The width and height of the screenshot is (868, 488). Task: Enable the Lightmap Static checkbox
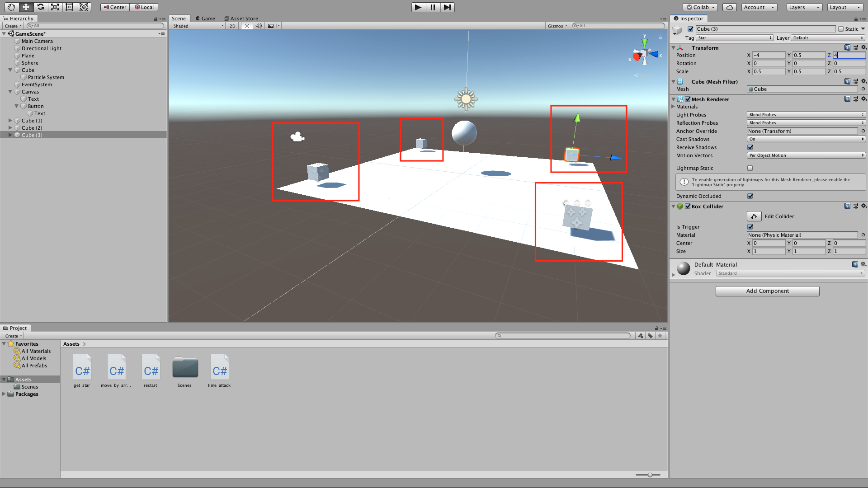pos(750,168)
